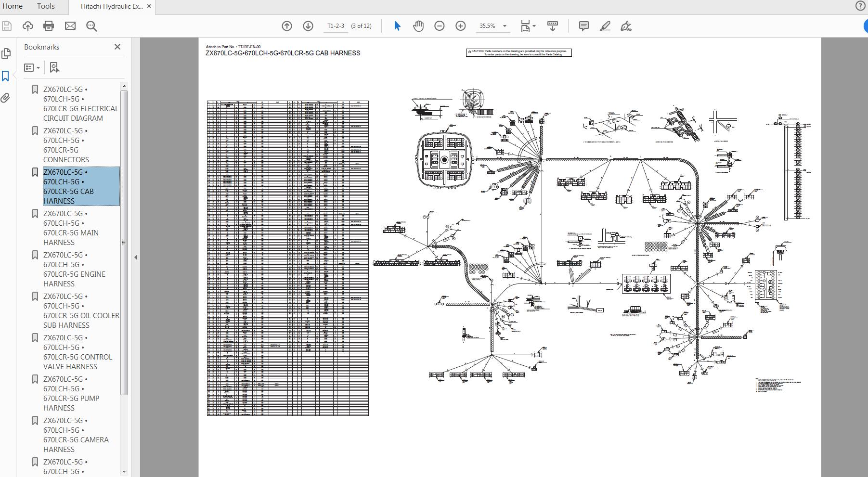Go to previous page arrow

pos(287,26)
